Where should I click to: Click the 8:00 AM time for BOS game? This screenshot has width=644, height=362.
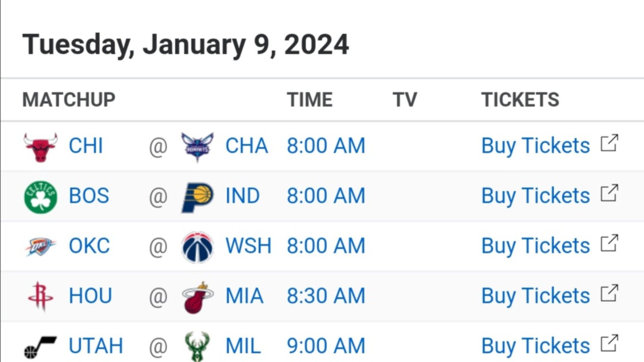(x=326, y=196)
